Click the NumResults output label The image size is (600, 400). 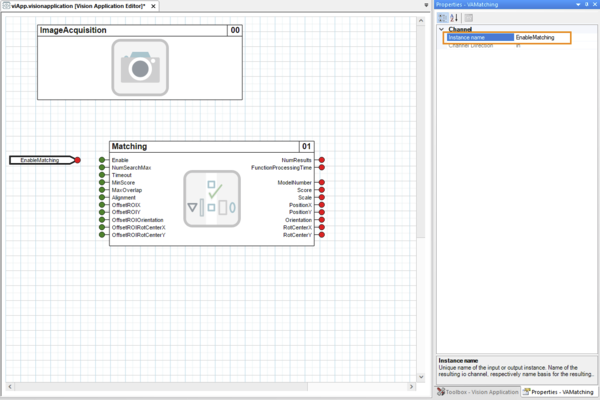pos(297,160)
